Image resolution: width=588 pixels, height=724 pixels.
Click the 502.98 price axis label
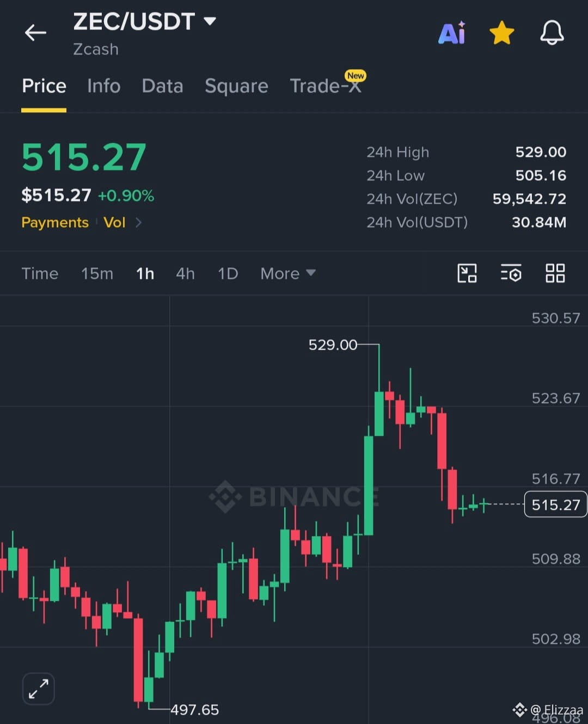556,639
